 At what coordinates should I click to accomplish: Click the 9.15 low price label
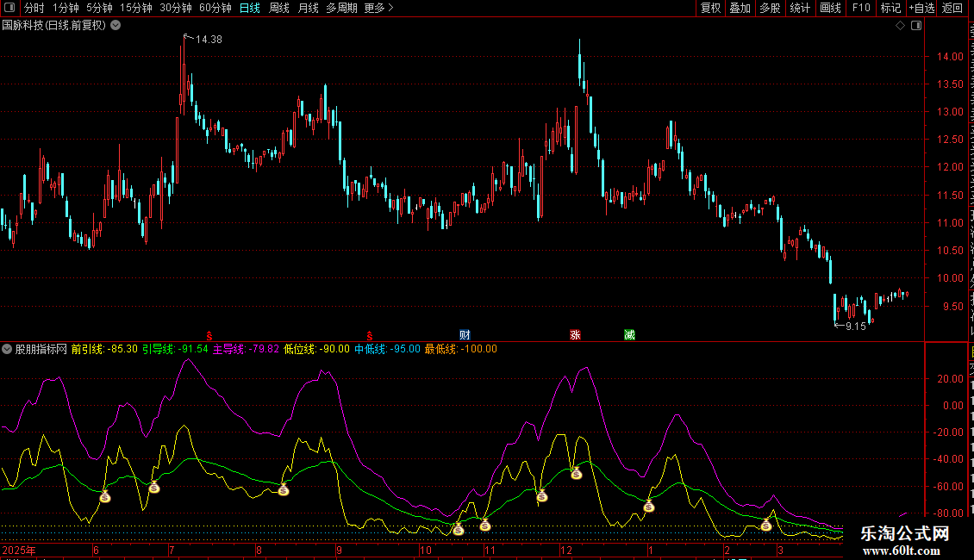[855, 327]
